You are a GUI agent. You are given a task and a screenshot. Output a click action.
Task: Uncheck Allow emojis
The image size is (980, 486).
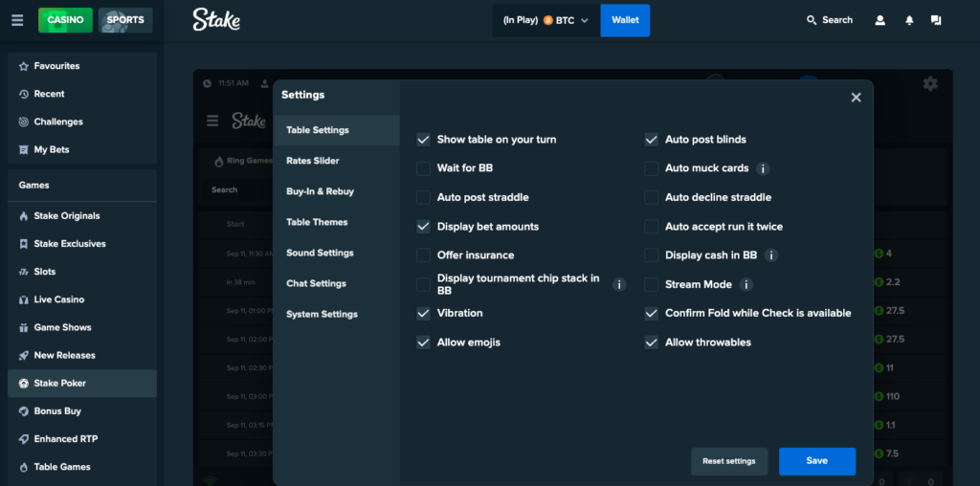pyautogui.click(x=423, y=342)
